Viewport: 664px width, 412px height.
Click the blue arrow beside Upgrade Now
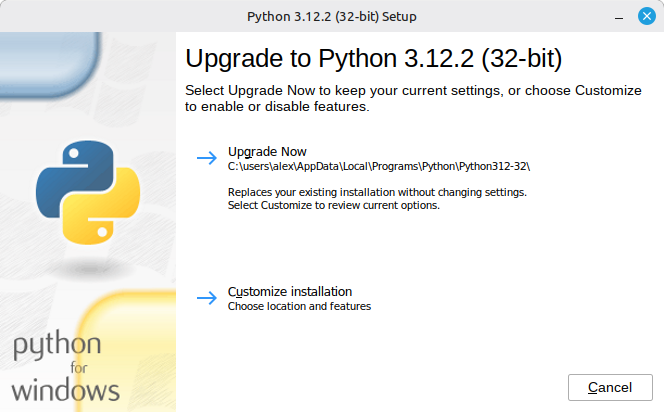[x=207, y=158]
